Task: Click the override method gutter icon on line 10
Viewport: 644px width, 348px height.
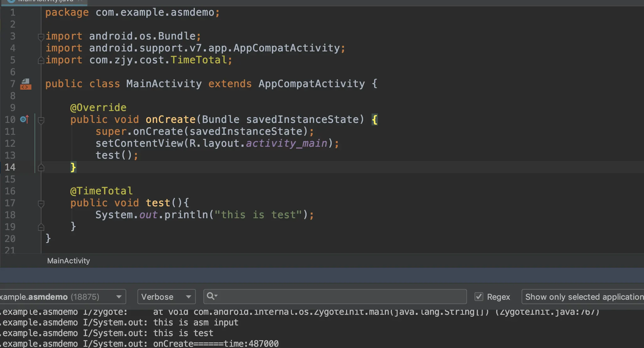Action: pyautogui.click(x=24, y=119)
